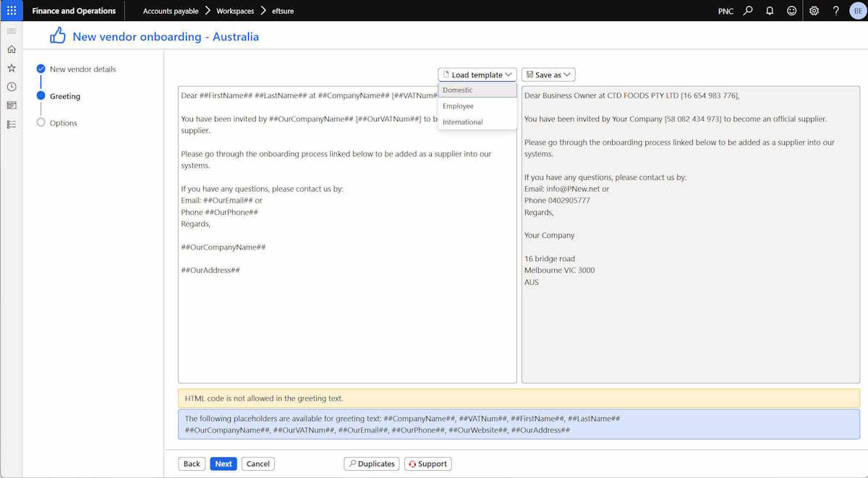The width and height of the screenshot is (868, 478).
Task: Expand the hamburger navigation pane toggle
Action: [x=11, y=31]
